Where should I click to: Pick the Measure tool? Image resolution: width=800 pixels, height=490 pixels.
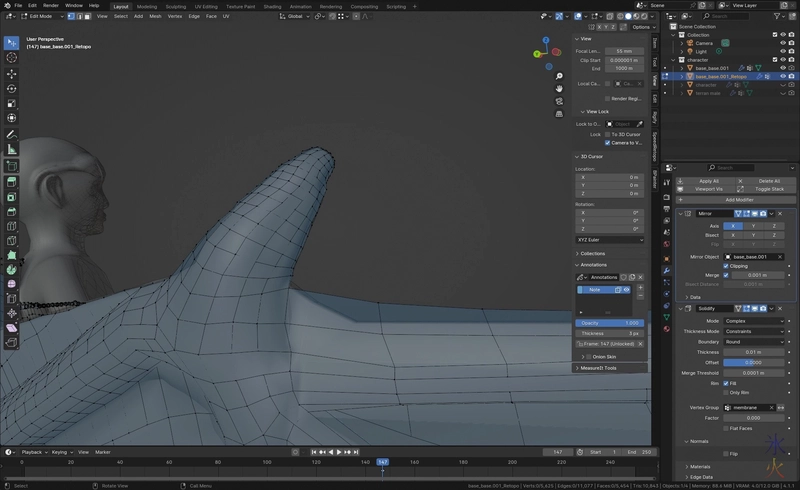[x=11, y=150]
